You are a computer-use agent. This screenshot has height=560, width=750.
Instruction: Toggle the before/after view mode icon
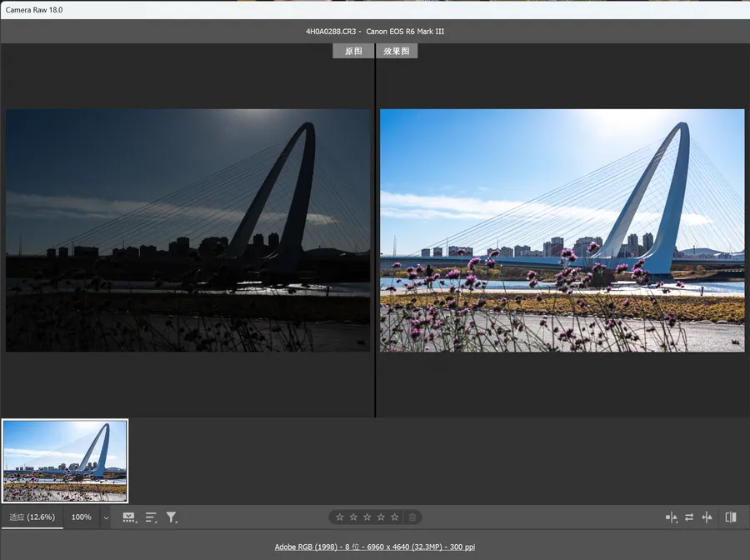[x=731, y=517]
